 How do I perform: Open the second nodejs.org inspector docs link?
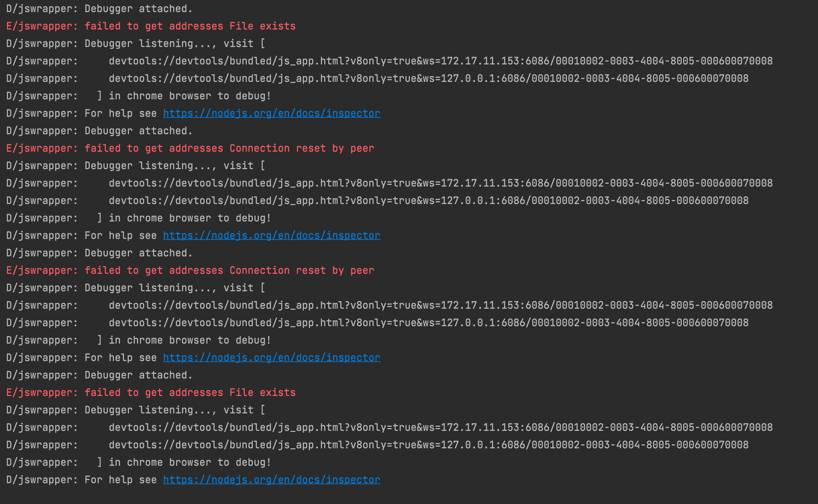tap(271, 236)
